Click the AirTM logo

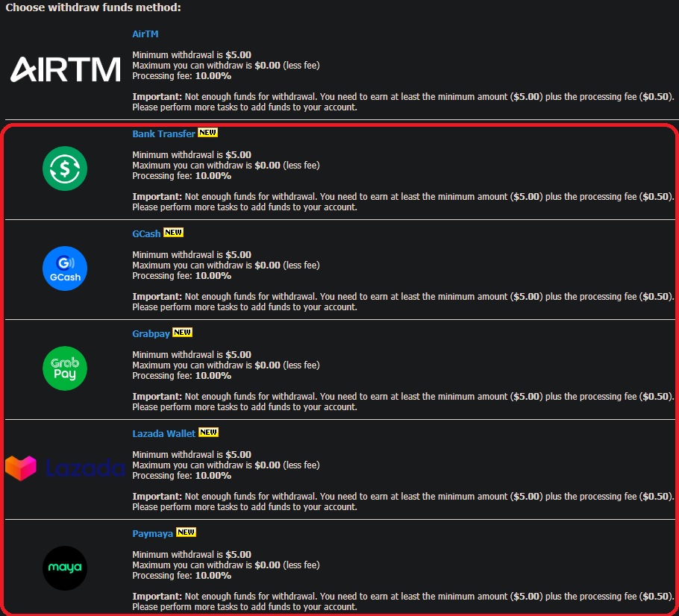click(x=65, y=69)
